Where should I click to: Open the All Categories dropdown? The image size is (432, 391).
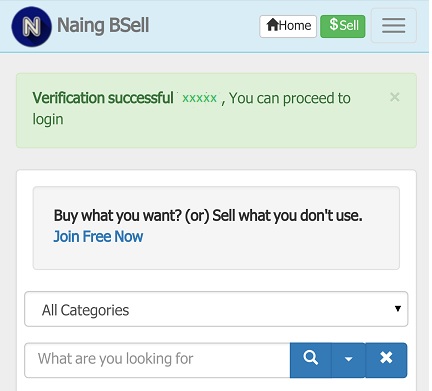click(x=216, y=309)
